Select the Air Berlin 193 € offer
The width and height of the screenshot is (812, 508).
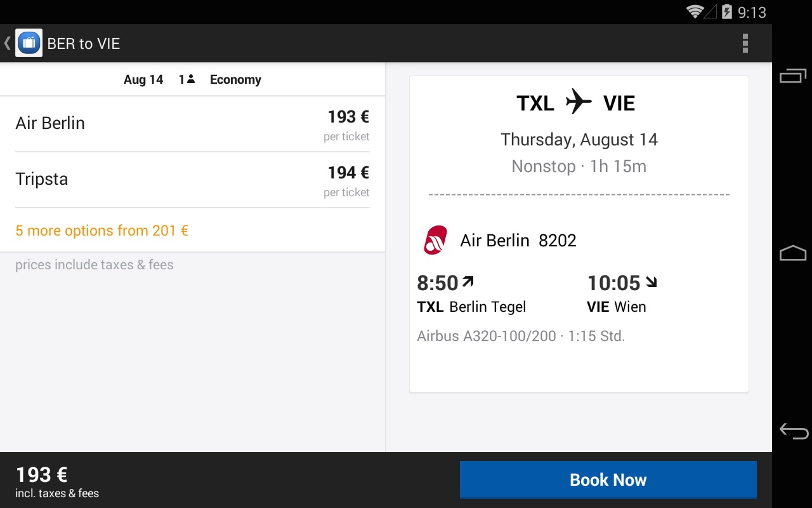[192, 124]
